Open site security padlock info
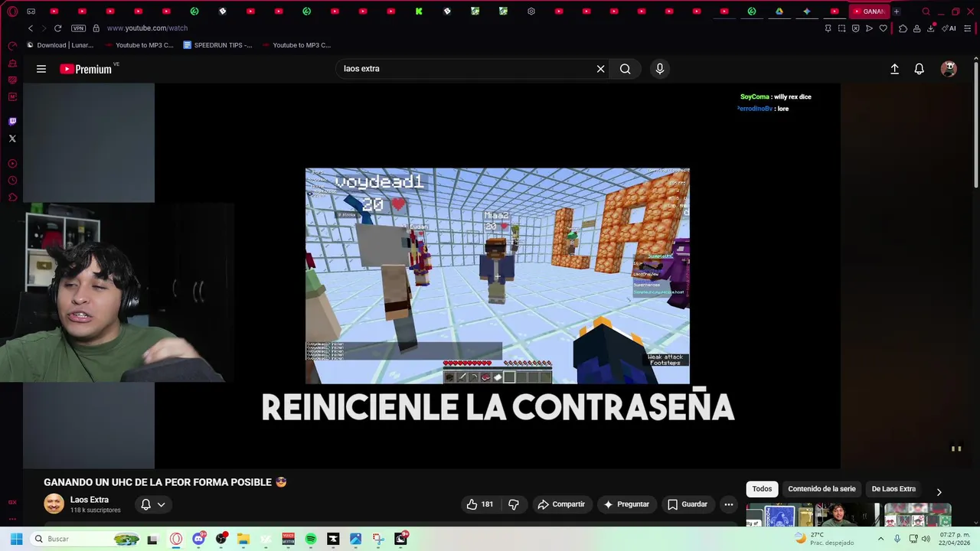Viewport: 980px width, 551px height. 96,28
